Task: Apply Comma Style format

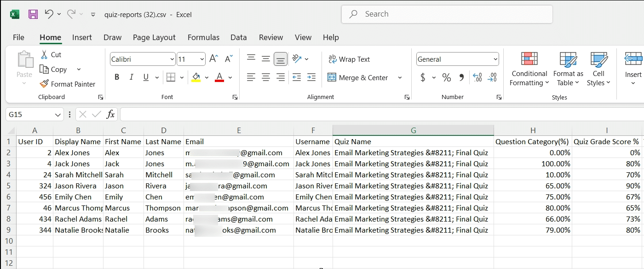Action: pyautogui.click(x=461, y=77)
